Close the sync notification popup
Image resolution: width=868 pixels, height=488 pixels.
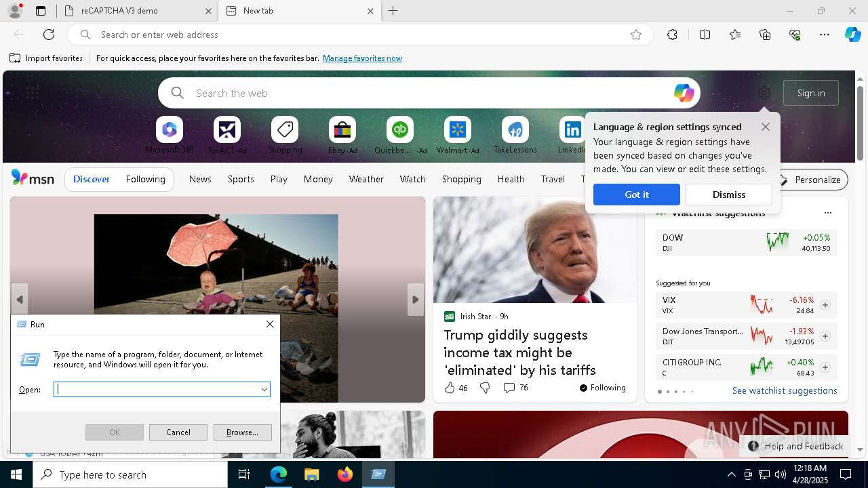coord(766,127)
